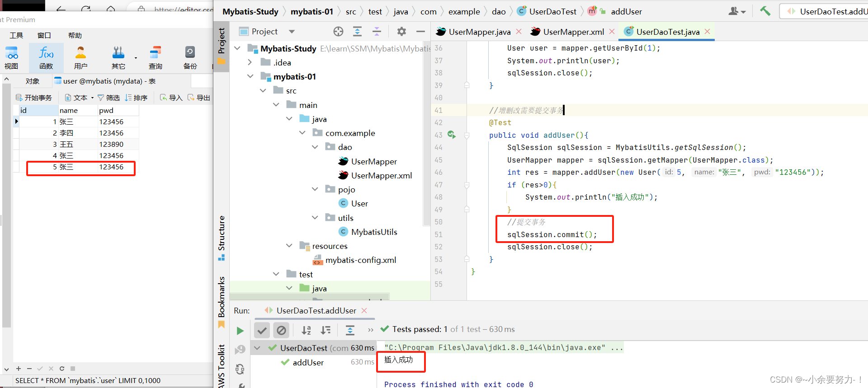Screen dimensions: 868x388
Task: Collapse the dao package node
Action: coord(315,147)
